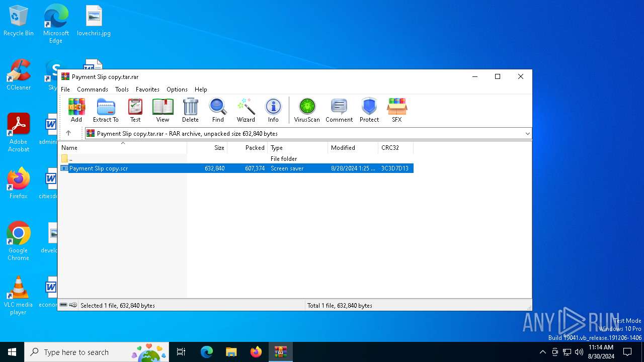644x362 pixels.
Task: Open the Windows Start menu
Action: 12,352
